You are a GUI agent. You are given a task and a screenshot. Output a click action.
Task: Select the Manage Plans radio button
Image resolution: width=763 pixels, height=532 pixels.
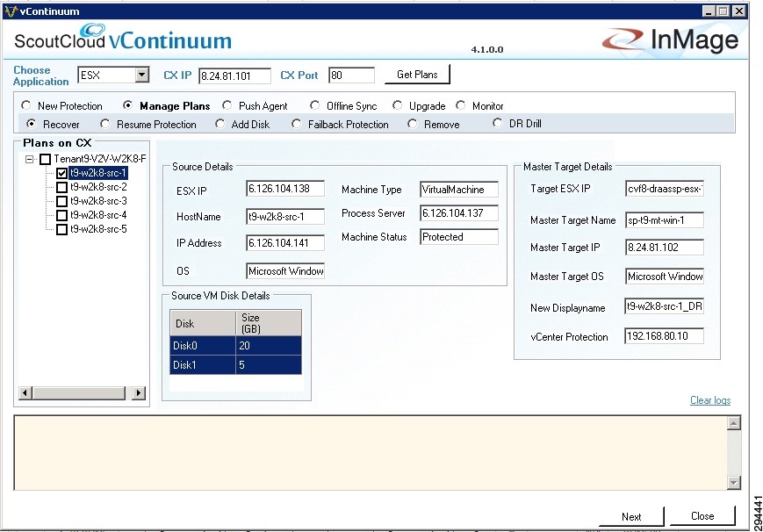pyautogui.click(x=127, y=105)
